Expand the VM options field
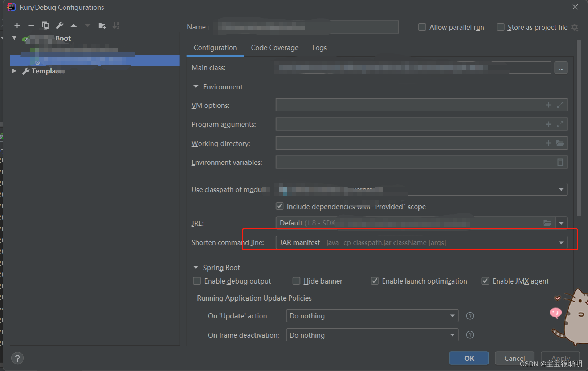The width and height of the screenshot is (588, 371). 560,105
